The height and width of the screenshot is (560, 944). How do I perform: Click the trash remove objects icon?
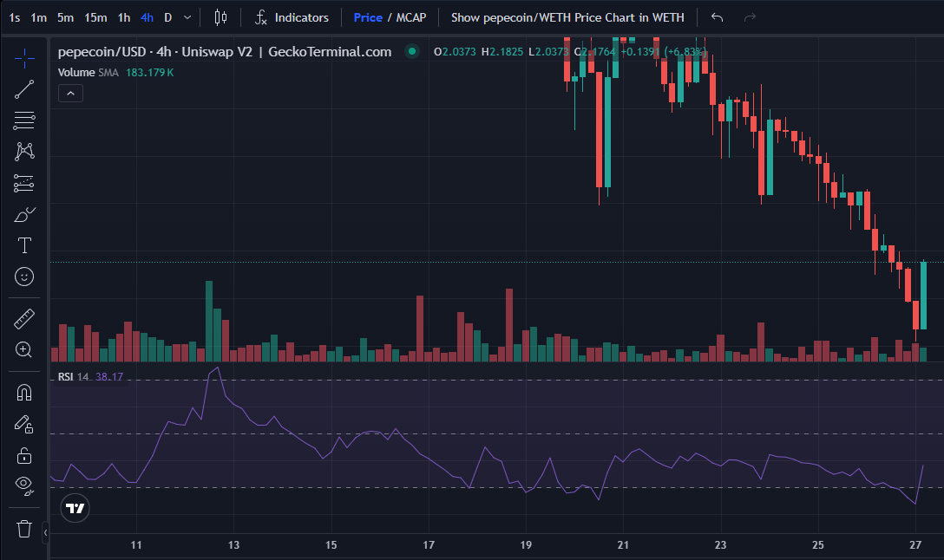coord(24,529)
